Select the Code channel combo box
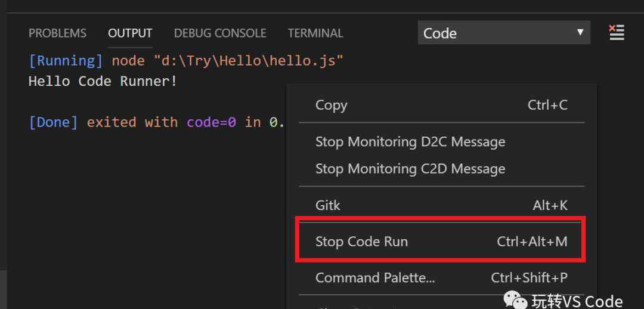 click(504, 33)
